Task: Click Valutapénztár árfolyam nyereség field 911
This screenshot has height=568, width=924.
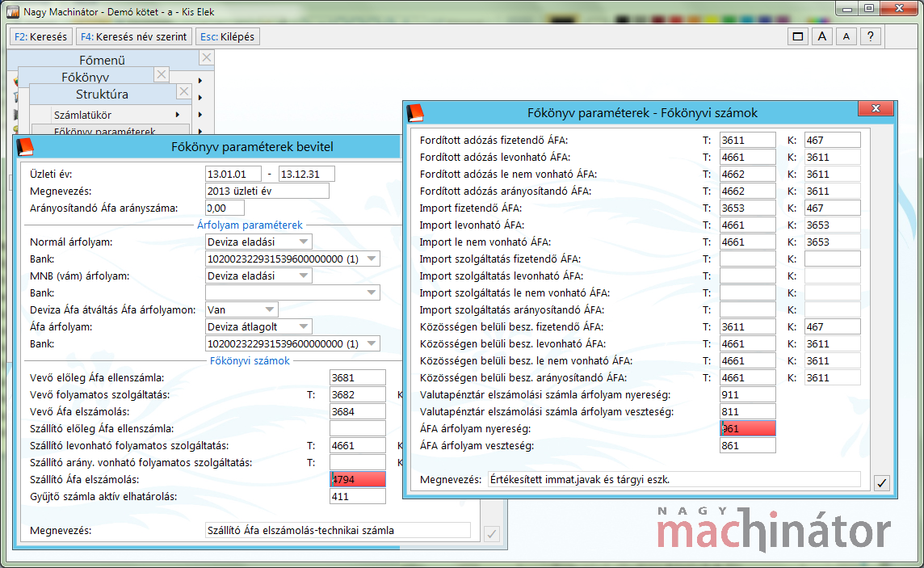Action: pos(748,395)
